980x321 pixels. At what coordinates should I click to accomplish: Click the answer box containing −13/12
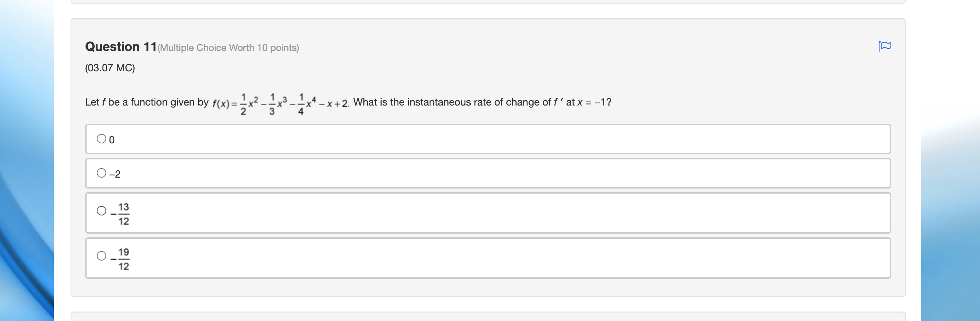pos(457,213)
